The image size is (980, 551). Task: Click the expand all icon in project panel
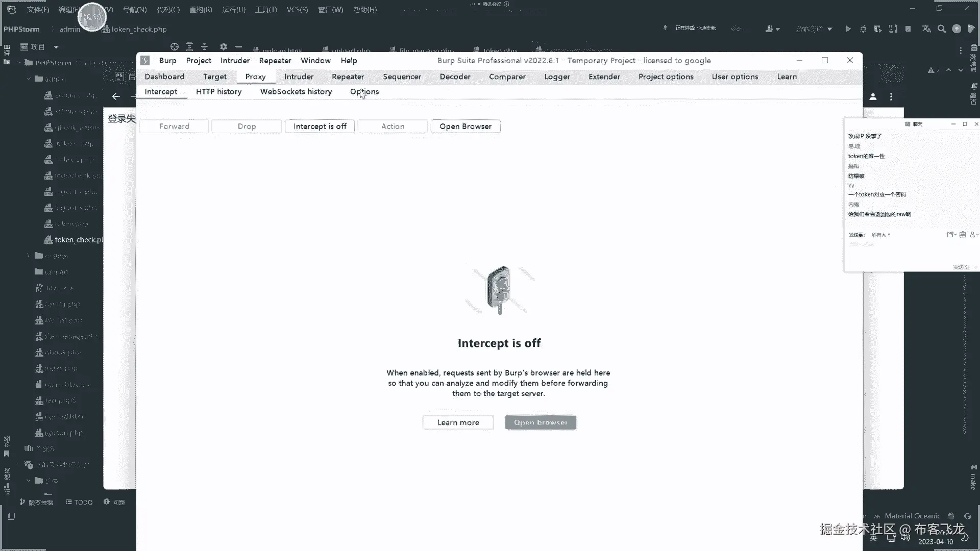pos(189,46)
